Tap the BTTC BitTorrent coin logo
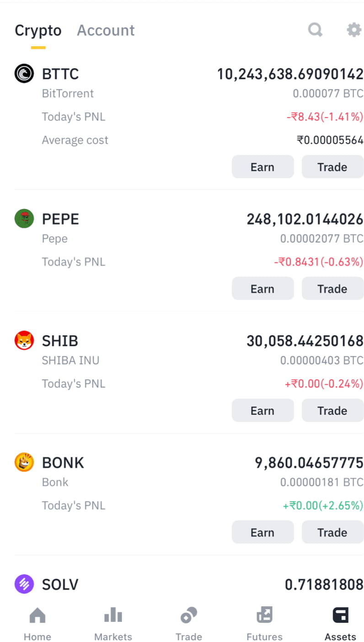The width and height of the screenshot is (364, 642). (24, 73)
